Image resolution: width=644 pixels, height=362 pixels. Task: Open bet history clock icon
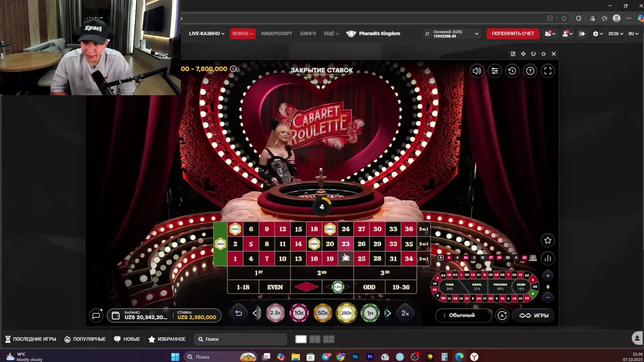(x=512, y=71)
